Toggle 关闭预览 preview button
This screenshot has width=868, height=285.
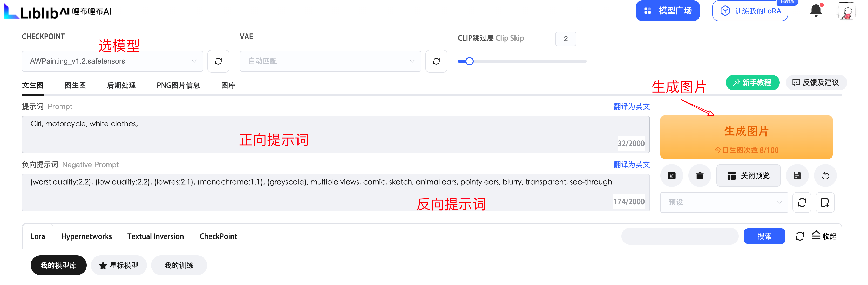click(x=748, y=175)
